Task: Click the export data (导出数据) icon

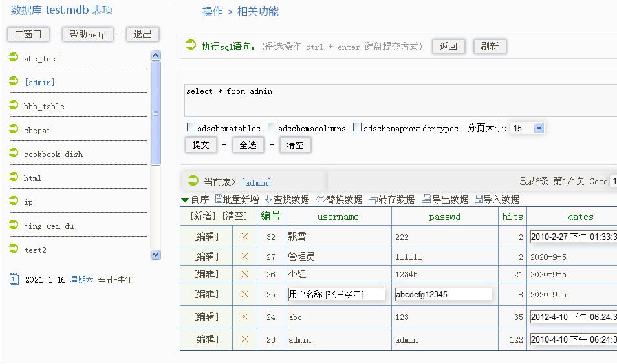Action: click(426, 199)
